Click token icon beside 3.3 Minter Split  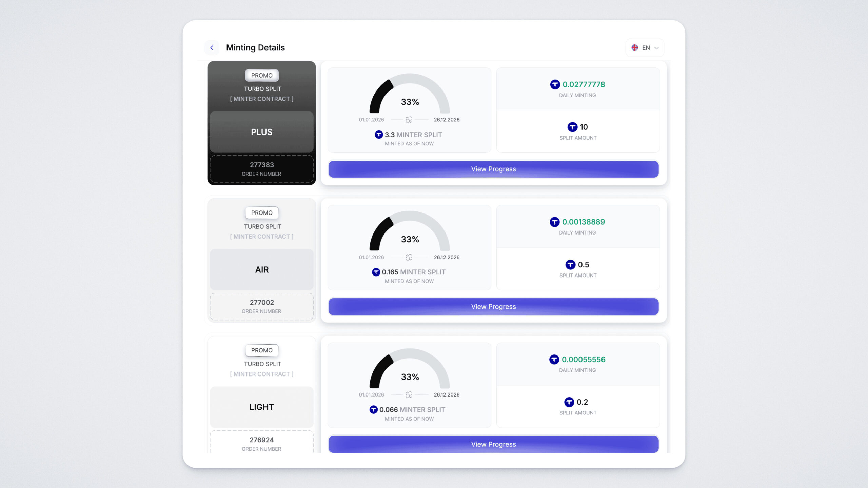click(379, 135)
